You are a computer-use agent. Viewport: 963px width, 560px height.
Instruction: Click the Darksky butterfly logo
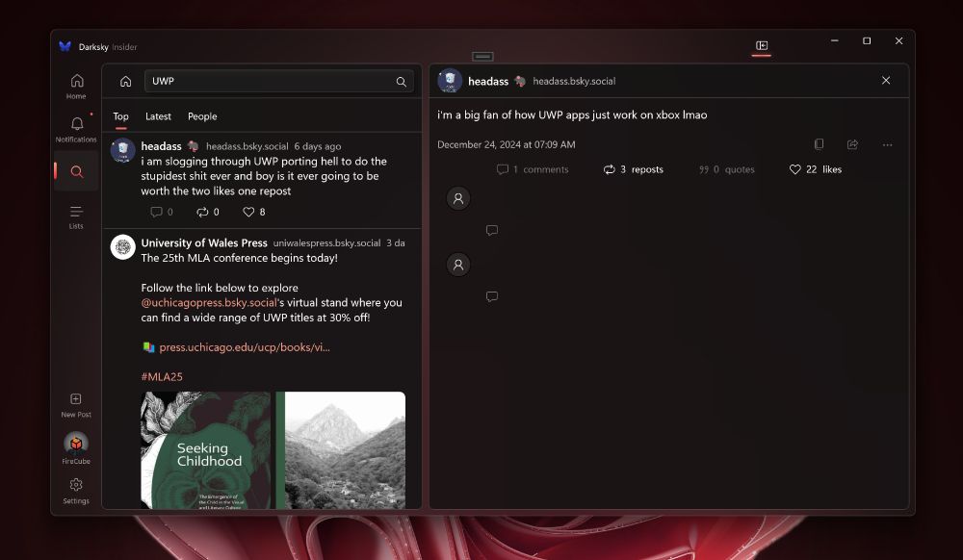coord(65,46)
